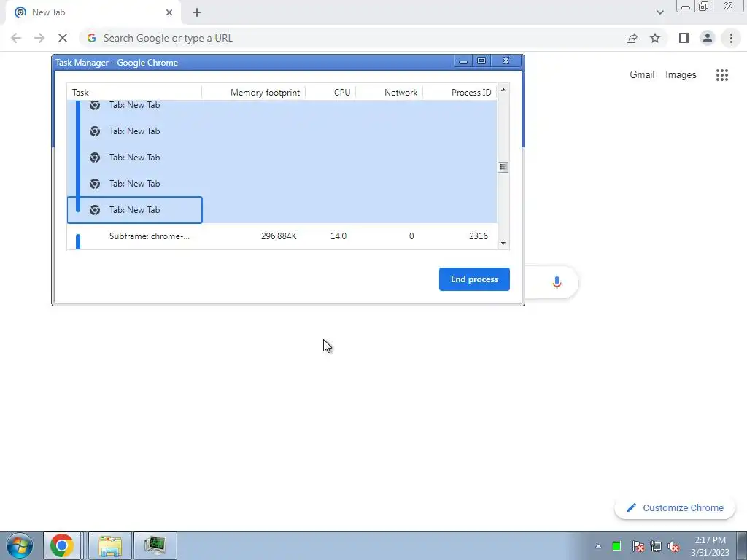Share this page icon in address bar
747x560 pixels.
tap(632, 38)
